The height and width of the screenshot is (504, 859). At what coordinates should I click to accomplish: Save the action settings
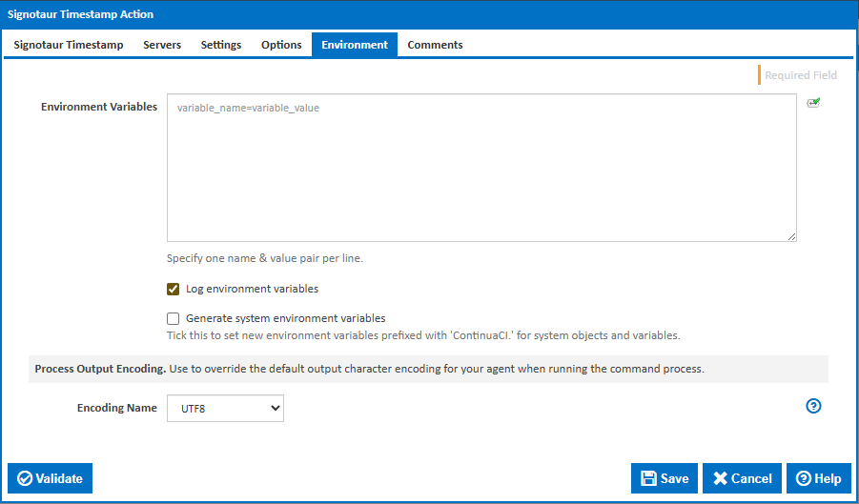[665, 478]
